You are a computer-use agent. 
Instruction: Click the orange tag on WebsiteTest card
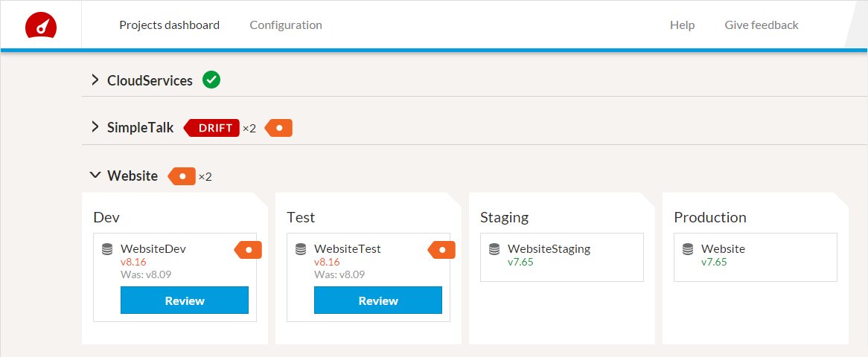pyautogui.click(x=442, y=250)
